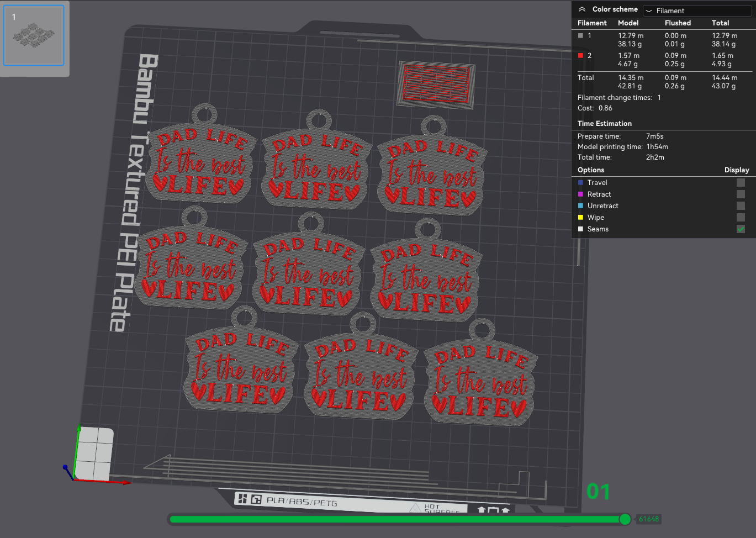Collapse the Color scheme legend panel
756x538 pixels.
(581, 9)
